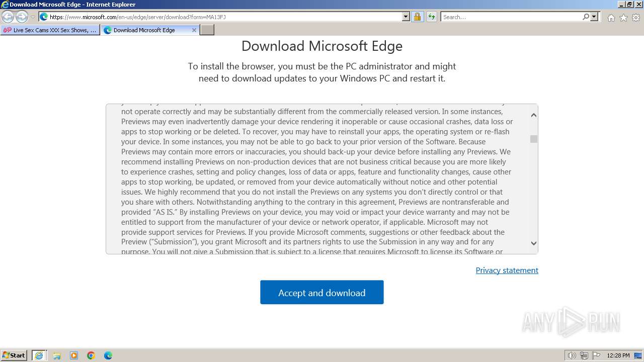This screenshot has height=362, width=644.
Task: Click the IE logo in title bar
Action: pyautogui.click(x=5, y=5)
